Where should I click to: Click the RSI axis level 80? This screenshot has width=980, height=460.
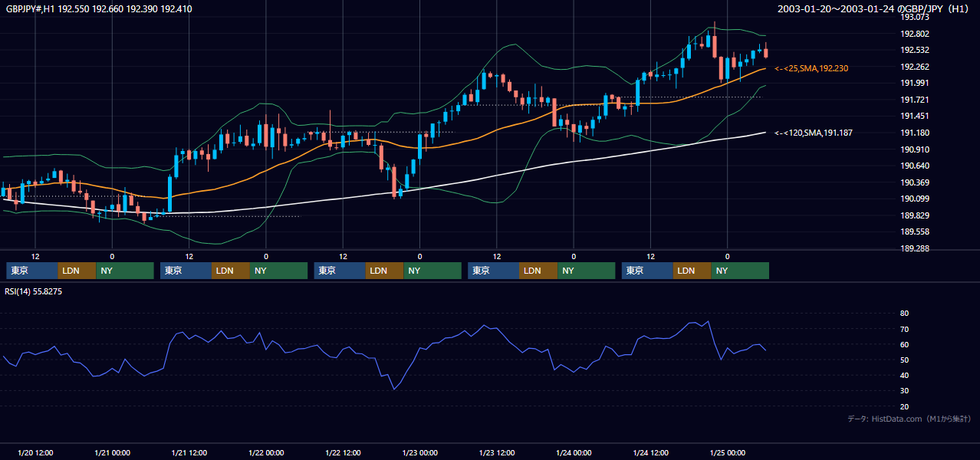(x=904, y=314)
